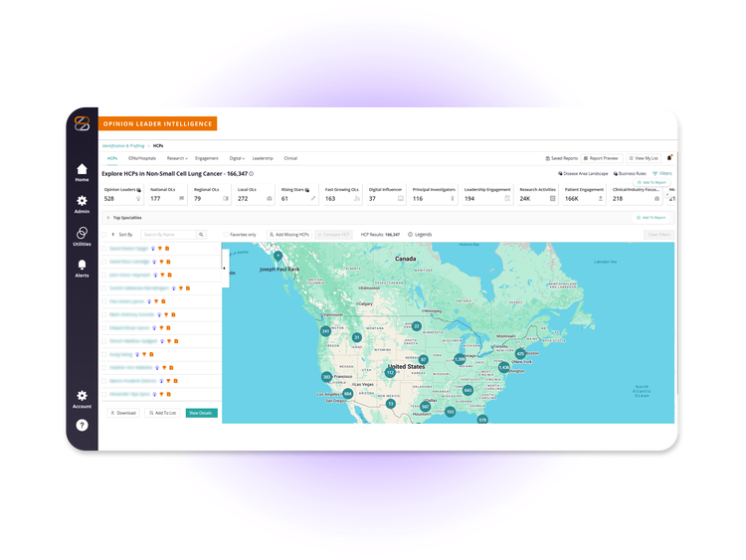Click the sort order arrows icon
The height and width of the screenshot is (560, 746).
[112, 235]
